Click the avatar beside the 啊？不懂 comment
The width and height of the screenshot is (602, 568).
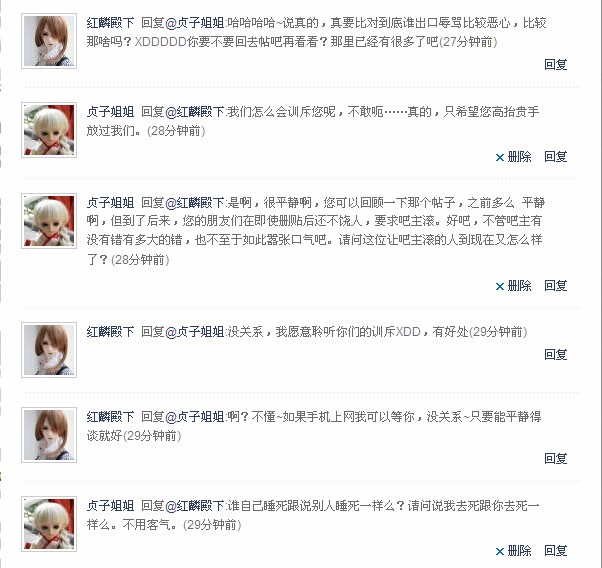(x=49, y=435)
